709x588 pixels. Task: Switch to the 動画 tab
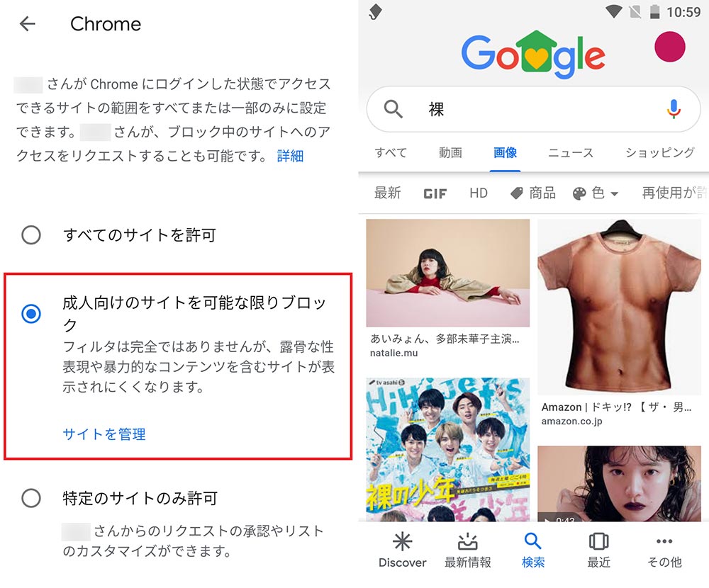click(450, 153)
